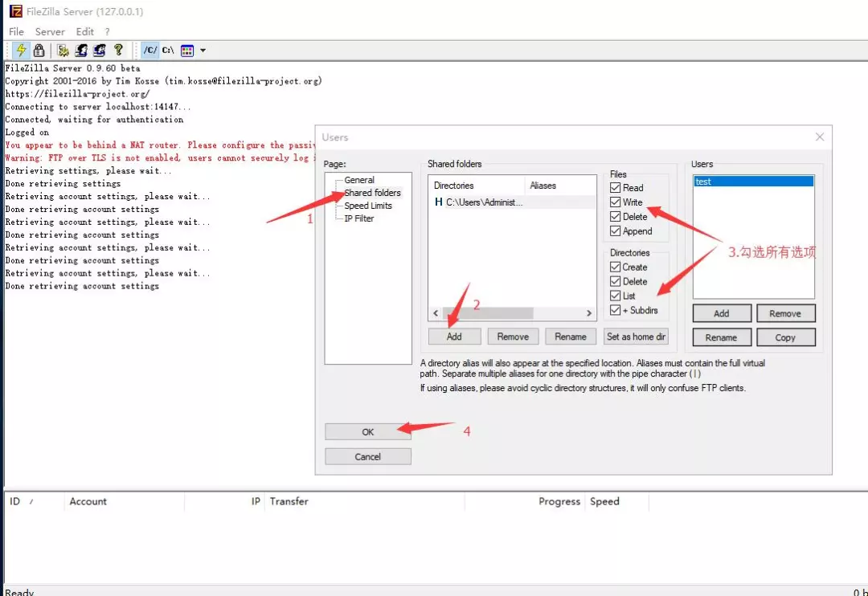Select Shared folders page

click(373, 193)
